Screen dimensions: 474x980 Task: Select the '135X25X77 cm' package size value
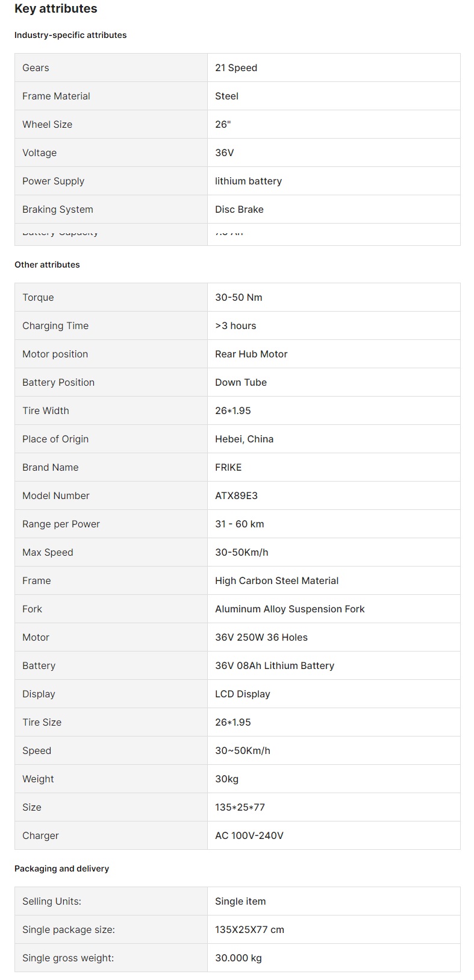(x=249, y=930)
